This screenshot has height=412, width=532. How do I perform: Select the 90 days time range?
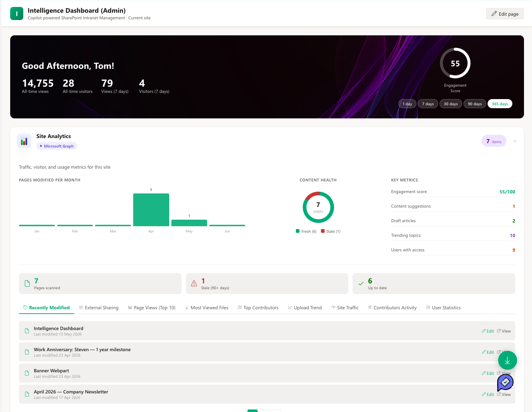click(475, 104)
